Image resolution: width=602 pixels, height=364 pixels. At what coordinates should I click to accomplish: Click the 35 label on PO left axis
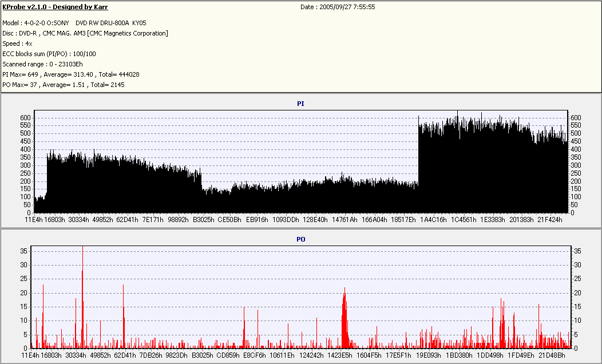coord(25,251)
